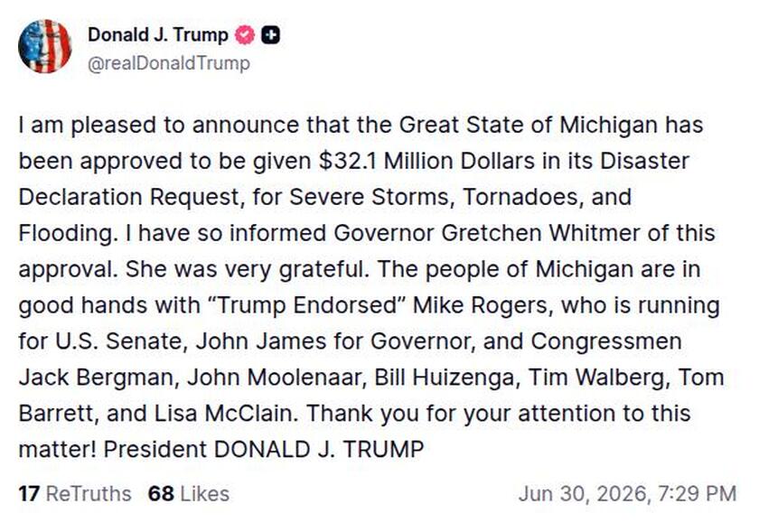Image resolution: width=759 pixels, height=532 pixels.
Task: Click the name John Moolenaar in post
Action: coord(276,378)
